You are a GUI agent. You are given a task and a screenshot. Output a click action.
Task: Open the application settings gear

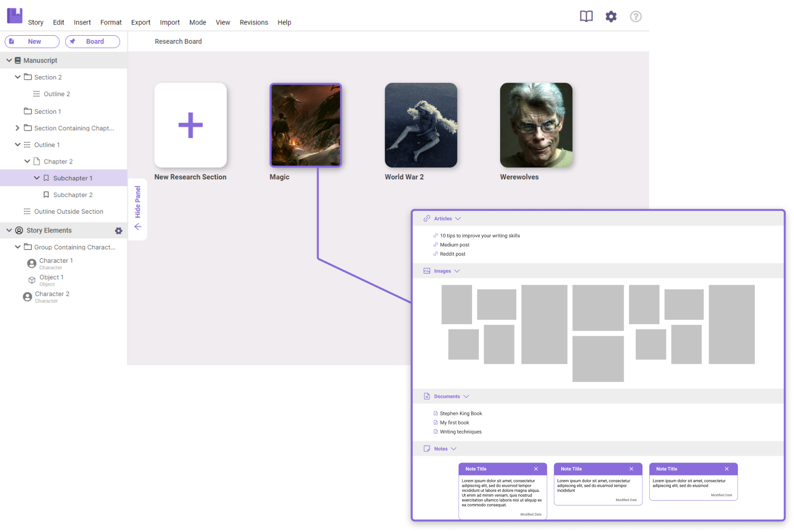pos(611,16)
